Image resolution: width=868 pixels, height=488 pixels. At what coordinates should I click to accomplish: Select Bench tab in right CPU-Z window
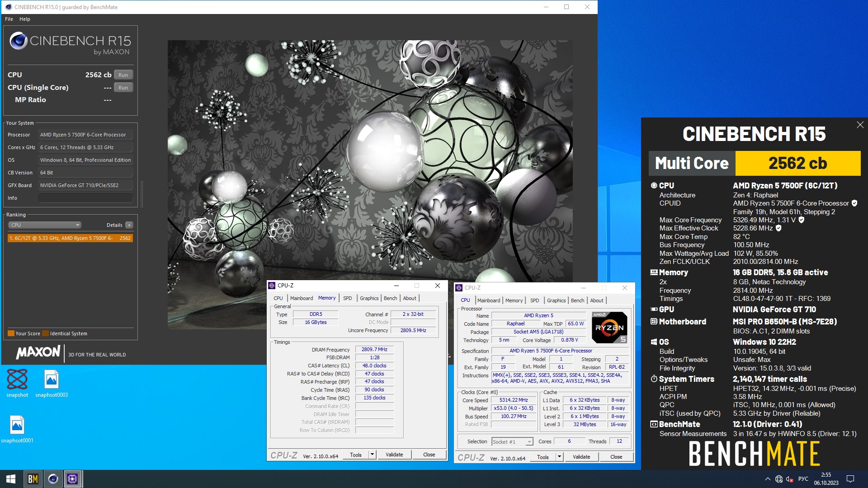[x=577, y=300]
